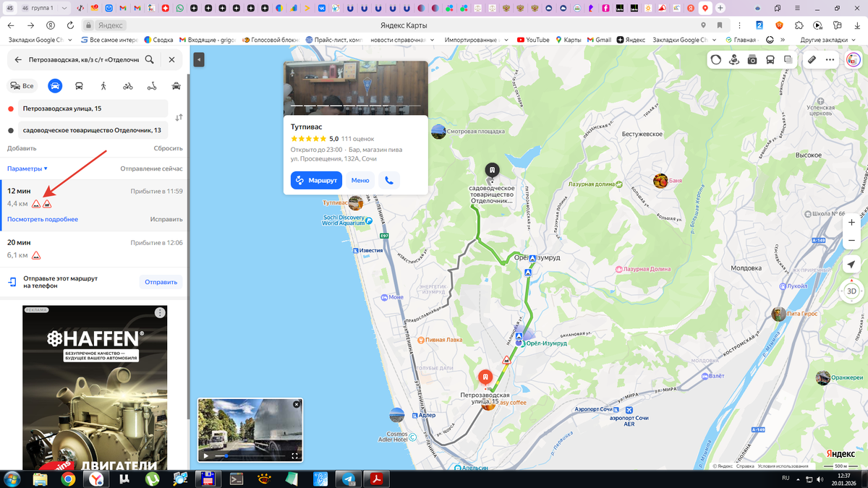Click the Смотровая площадка map marker

pyautogui.click(x=438, y=132)
